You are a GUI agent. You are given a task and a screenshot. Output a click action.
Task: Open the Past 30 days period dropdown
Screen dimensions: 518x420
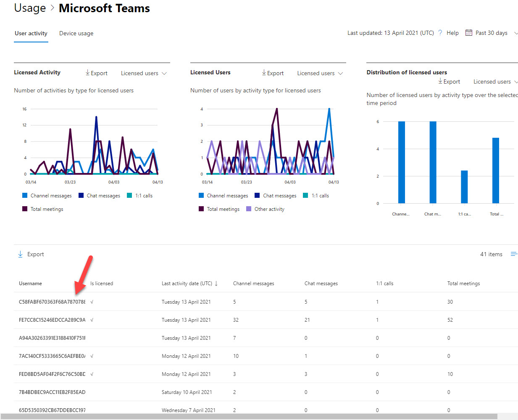tap(492, 33)
